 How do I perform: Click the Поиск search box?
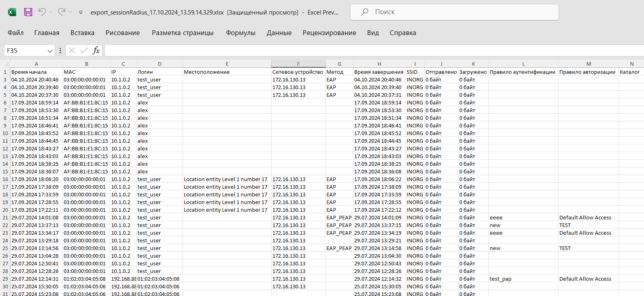pos(454,12)
